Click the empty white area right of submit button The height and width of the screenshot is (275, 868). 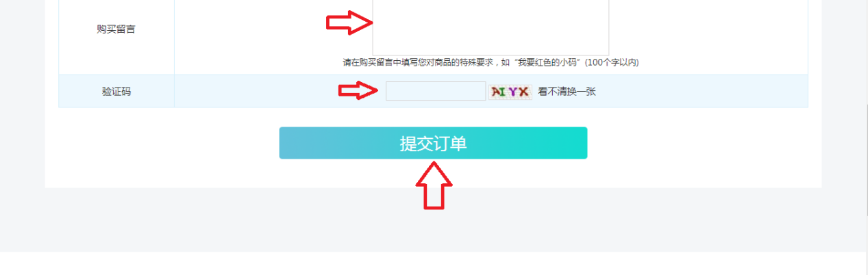(x=702, y=144)
